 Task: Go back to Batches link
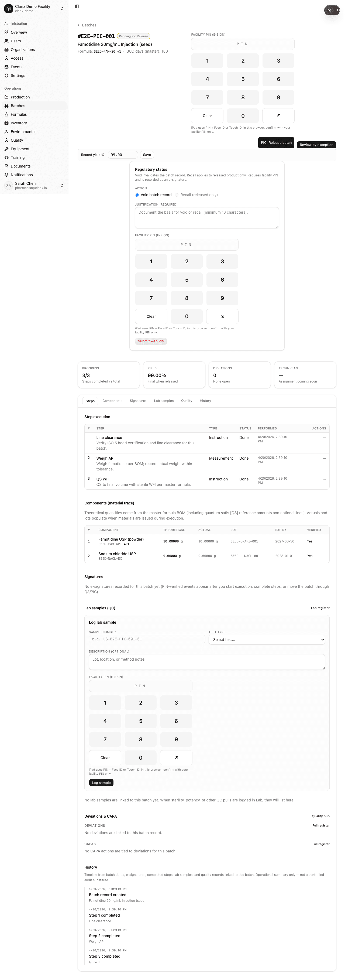pos(87,25)
